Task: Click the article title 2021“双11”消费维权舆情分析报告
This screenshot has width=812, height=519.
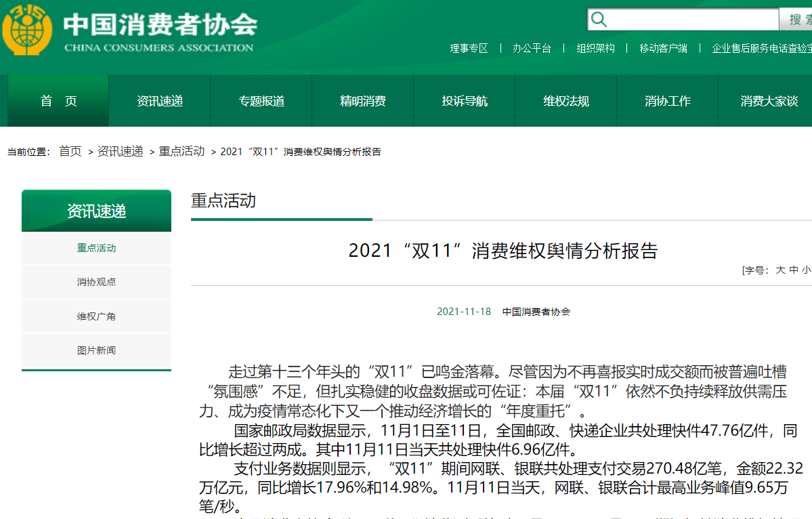Action: click(x=503, y=251)
